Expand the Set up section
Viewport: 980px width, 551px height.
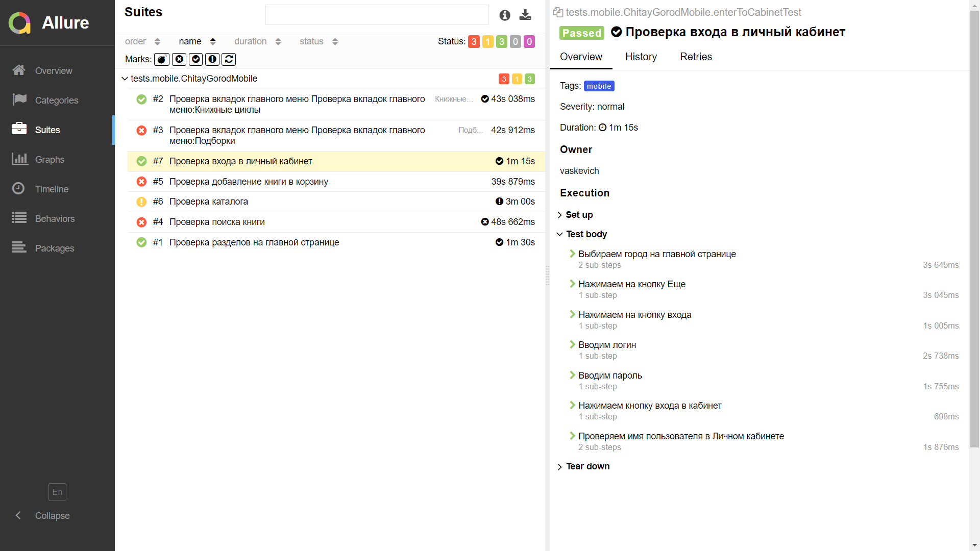[x=579, y=215]
